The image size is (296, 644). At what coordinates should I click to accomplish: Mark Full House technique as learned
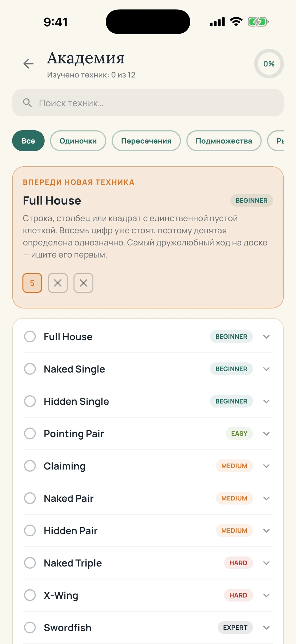(x=30, y=337)
